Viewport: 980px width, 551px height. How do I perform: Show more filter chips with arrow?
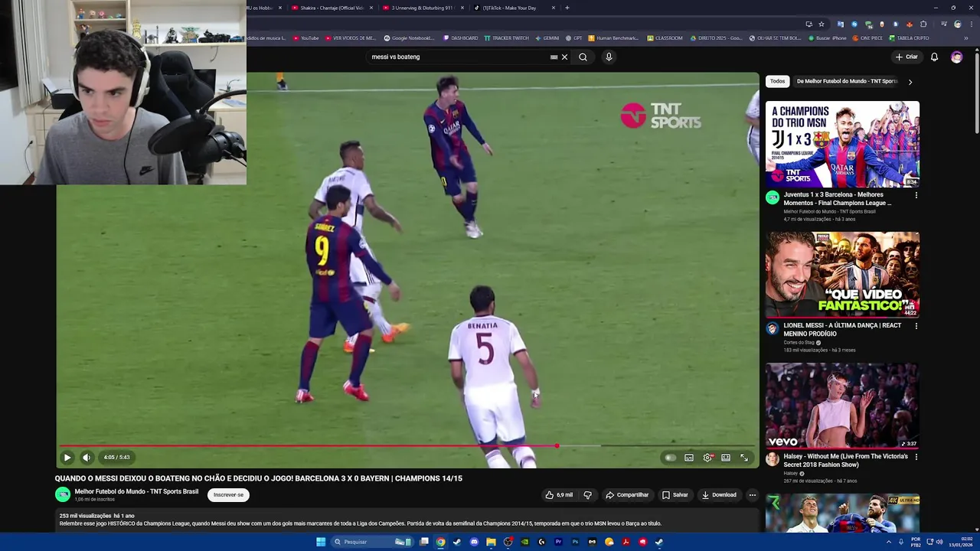pos(910,81)
